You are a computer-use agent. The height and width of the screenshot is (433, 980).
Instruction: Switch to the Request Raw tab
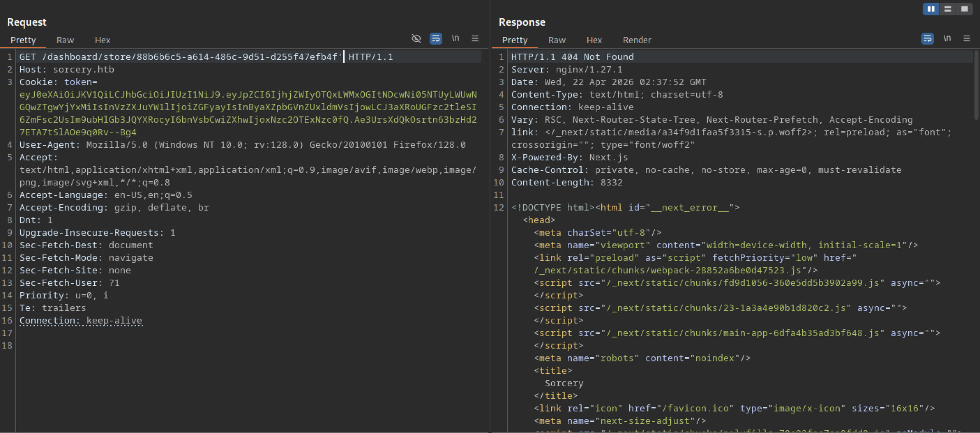65,40
